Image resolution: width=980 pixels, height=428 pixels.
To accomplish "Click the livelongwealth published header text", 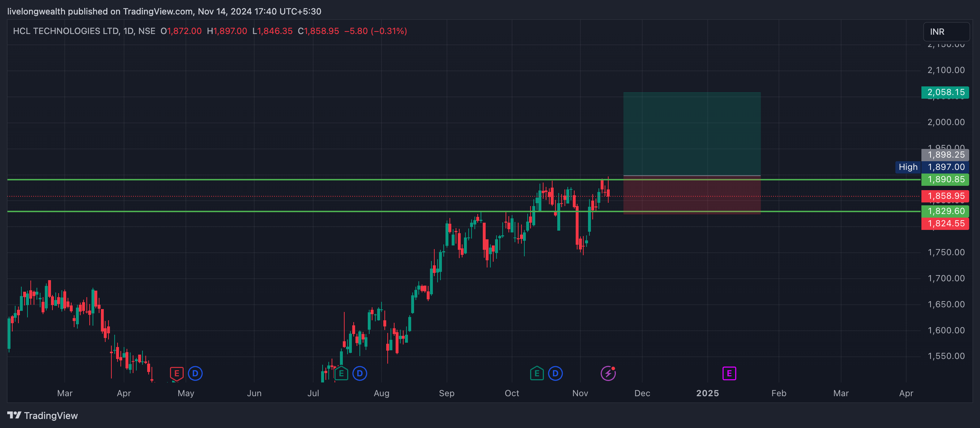I will [x=164, y=12].
